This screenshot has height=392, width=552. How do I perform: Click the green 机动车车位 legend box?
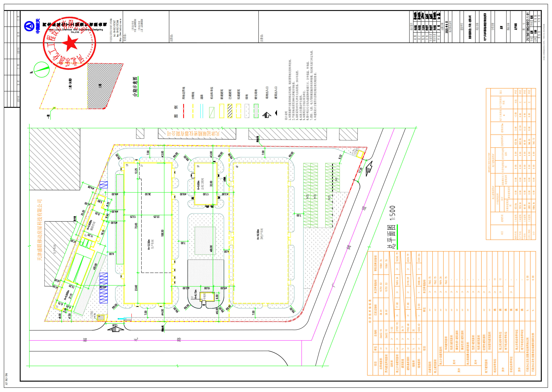coord(212,113)
